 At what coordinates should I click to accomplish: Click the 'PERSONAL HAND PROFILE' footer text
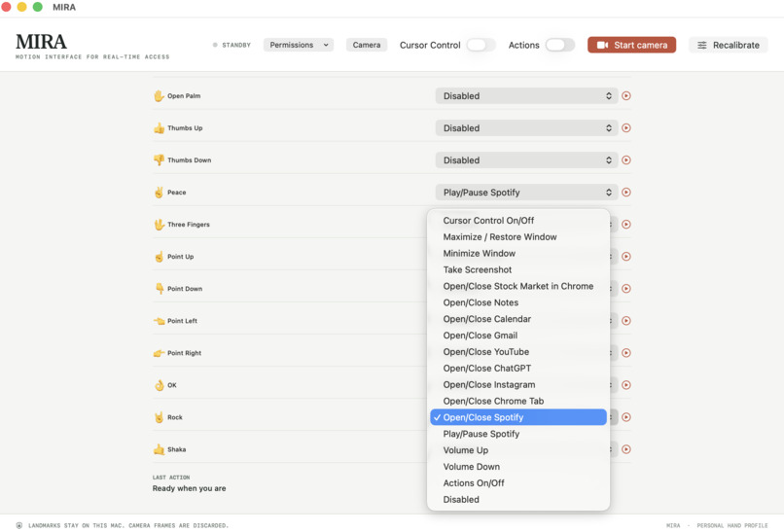(732, 525)
